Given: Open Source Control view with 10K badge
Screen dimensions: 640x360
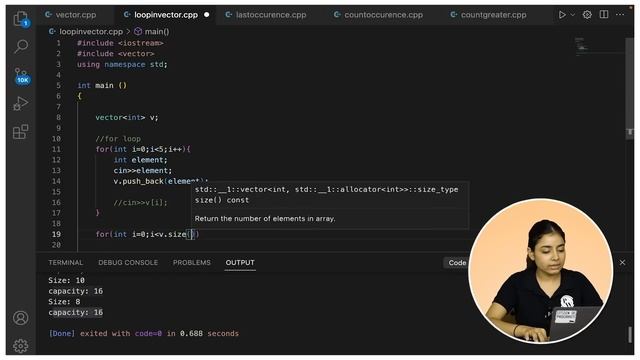Looking at the screenshot, I should pyautogui.click(x=22, y=76).
